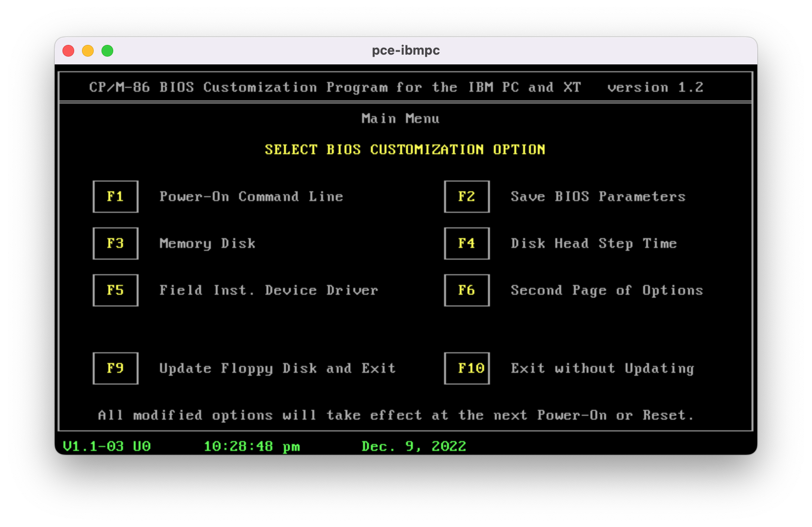Choose Update Floppy Disk and Exit
812x527 pixels.
[x=278, y=369]
